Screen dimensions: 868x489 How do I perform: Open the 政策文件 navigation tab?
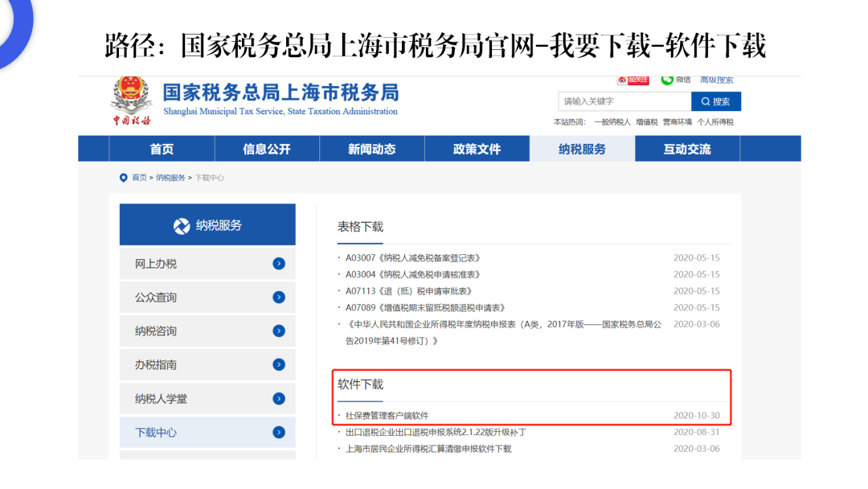click(x=477, y=149)
